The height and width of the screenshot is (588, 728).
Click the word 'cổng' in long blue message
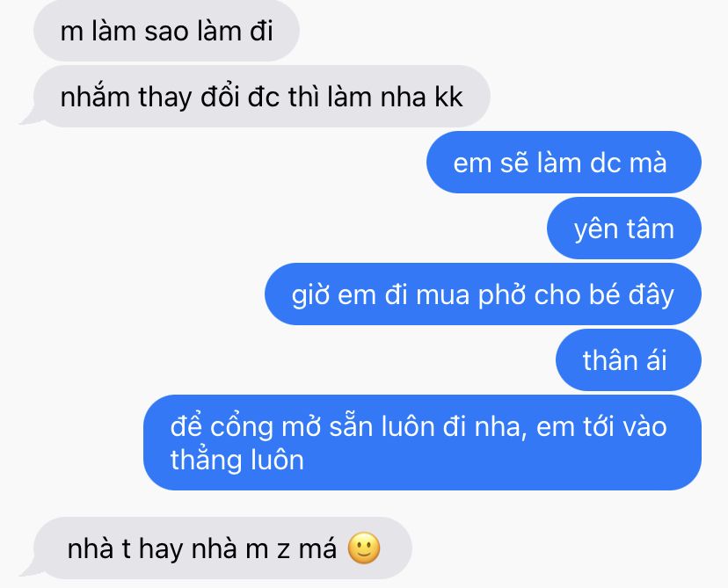242,427
